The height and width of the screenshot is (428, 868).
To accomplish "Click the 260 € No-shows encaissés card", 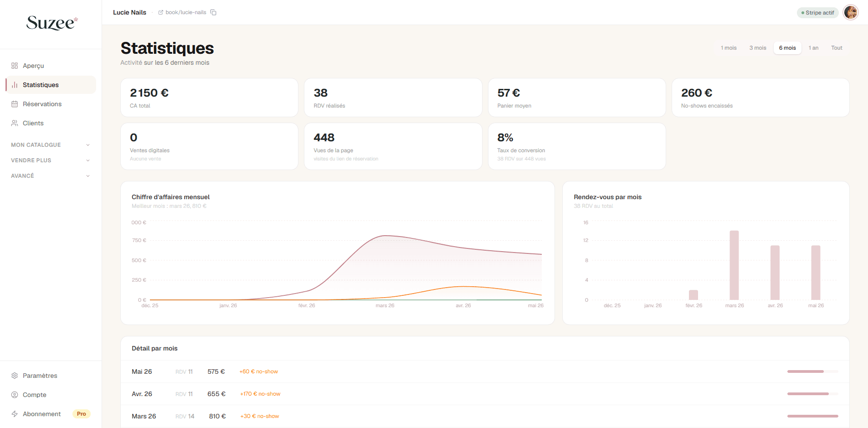I will tap(760, 98).
